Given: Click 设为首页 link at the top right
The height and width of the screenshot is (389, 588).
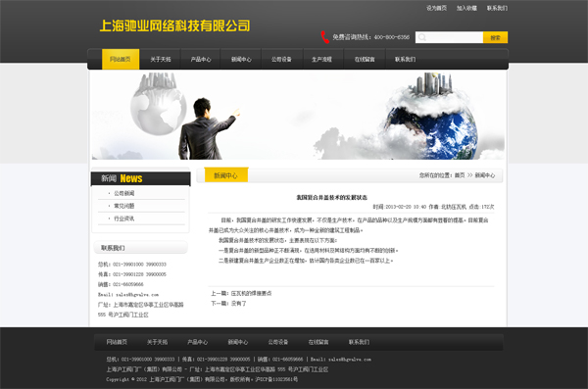Looking at the screenshot, I should 436,8.
